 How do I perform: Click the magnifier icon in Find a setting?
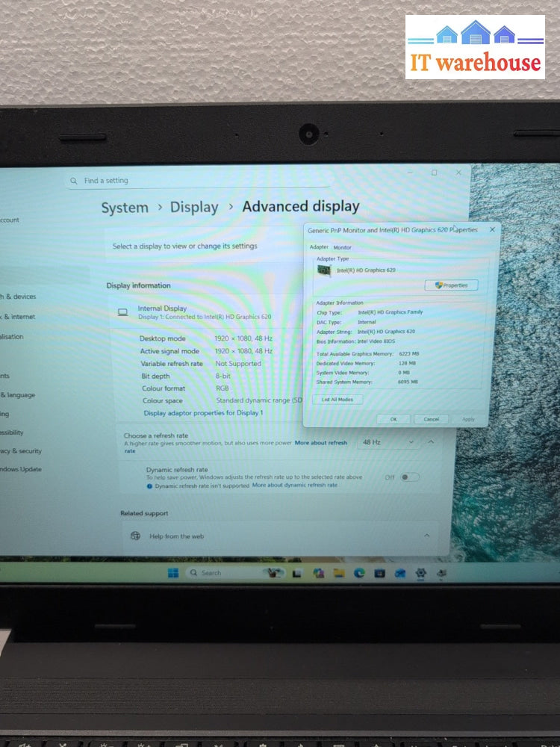click(x=74, y=181)
